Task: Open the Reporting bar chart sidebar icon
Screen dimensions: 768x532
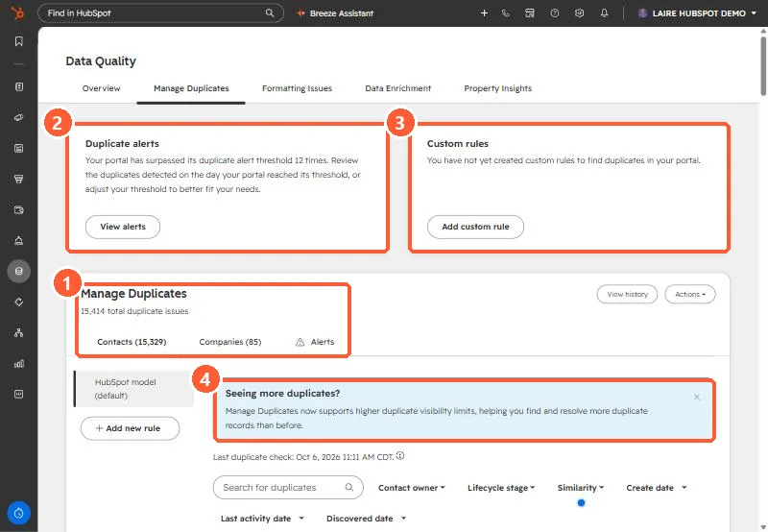Action: click(x=18, y=364)
